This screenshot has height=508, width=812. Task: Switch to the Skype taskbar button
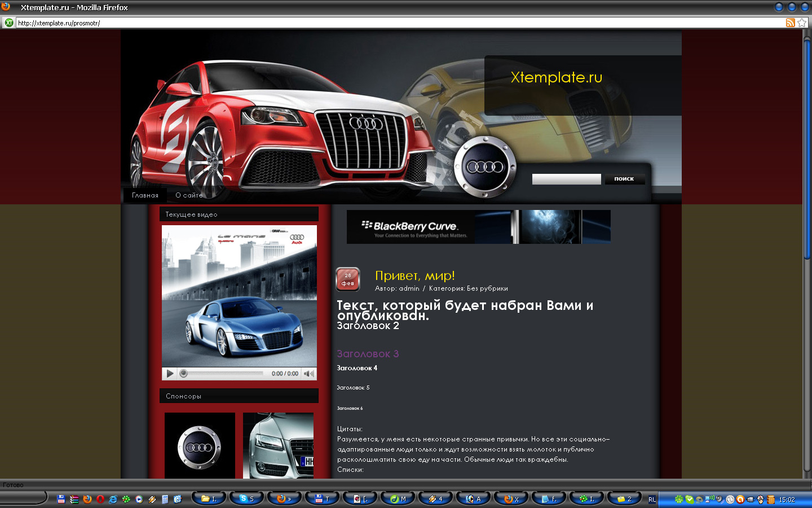(x=246, y=498)
